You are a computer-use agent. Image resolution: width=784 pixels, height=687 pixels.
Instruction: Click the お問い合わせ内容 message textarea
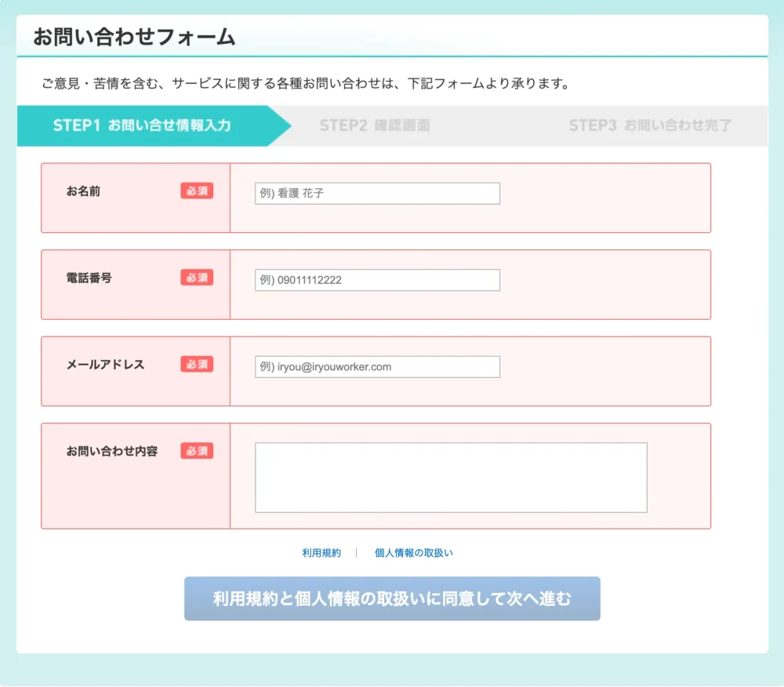(x=451, y=478)
